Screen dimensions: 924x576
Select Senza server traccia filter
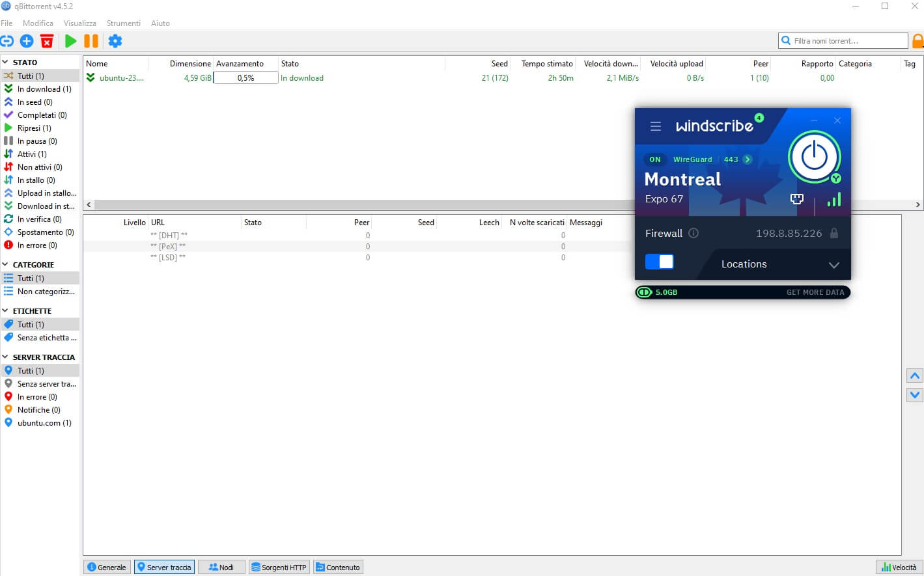[x=40, y=384]
